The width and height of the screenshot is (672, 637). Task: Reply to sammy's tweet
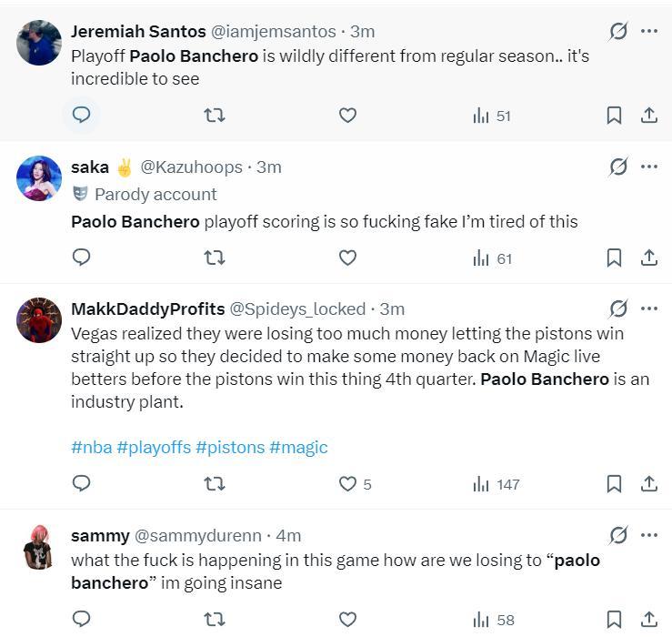point(81,620)
